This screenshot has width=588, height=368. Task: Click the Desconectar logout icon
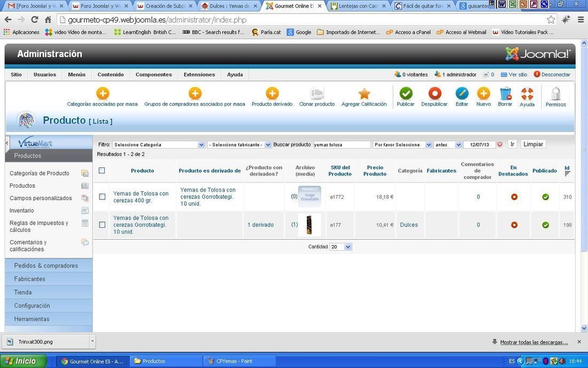click(537, 74)
